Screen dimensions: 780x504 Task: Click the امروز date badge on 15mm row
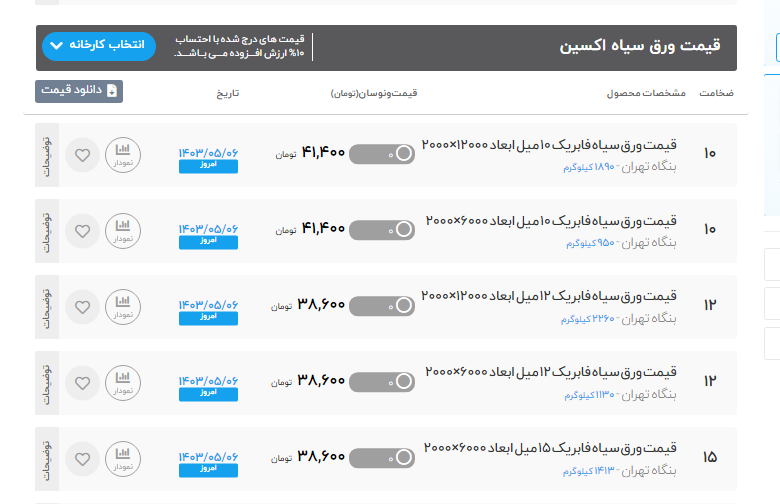[208, 468]
